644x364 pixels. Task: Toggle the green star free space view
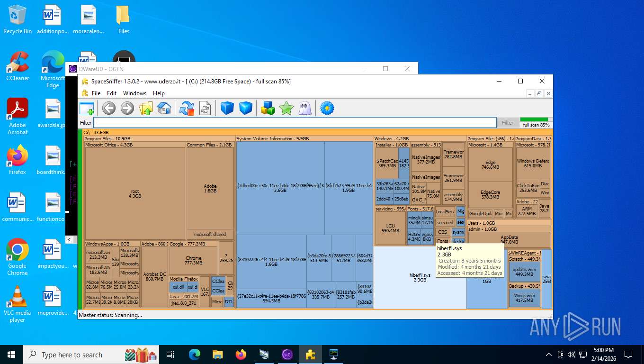click(x=286, y=109)
